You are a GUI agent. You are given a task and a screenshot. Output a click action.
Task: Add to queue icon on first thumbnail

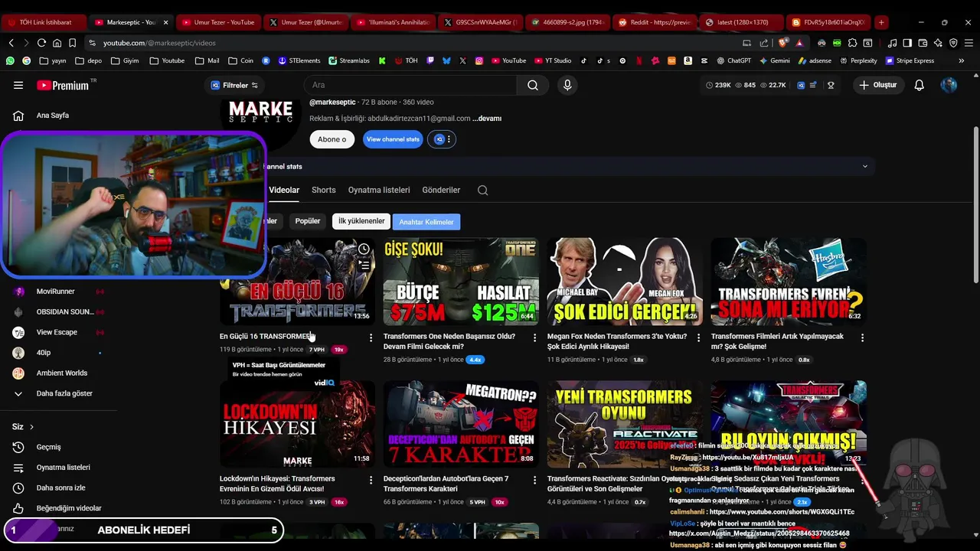tap(364, 265)
